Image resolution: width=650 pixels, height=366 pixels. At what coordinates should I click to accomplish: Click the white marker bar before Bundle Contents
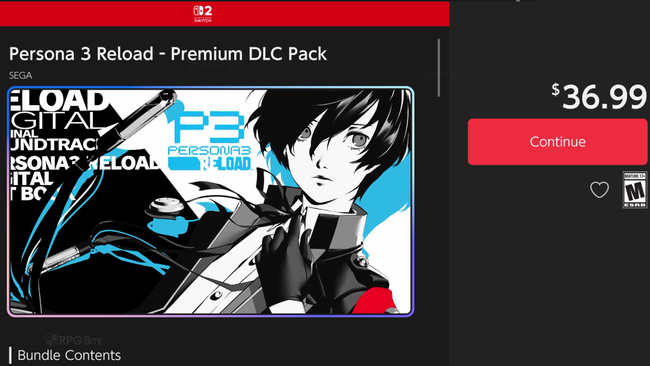pos(10,356)
